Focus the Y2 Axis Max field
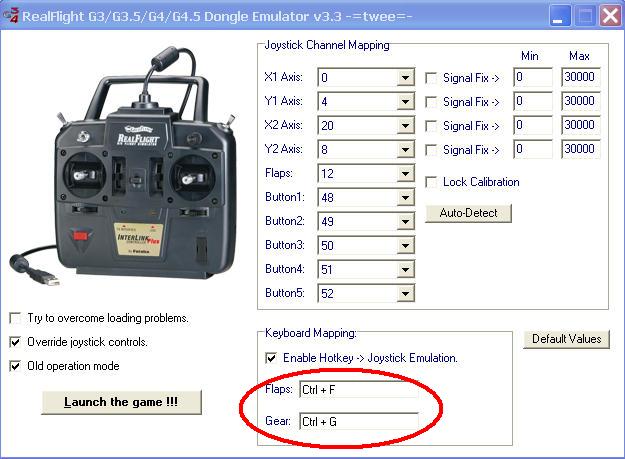Screen dimensions: 625x459 click(x=581, y=149)
